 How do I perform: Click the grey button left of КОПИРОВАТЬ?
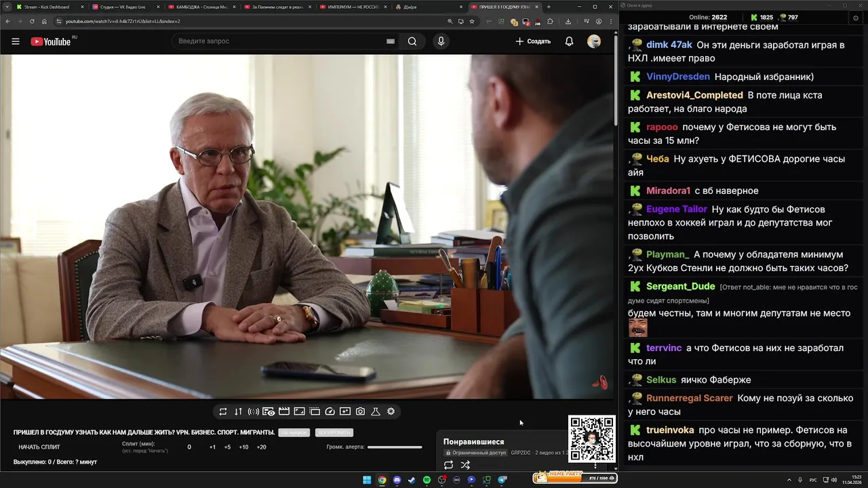tap(294, 432)
